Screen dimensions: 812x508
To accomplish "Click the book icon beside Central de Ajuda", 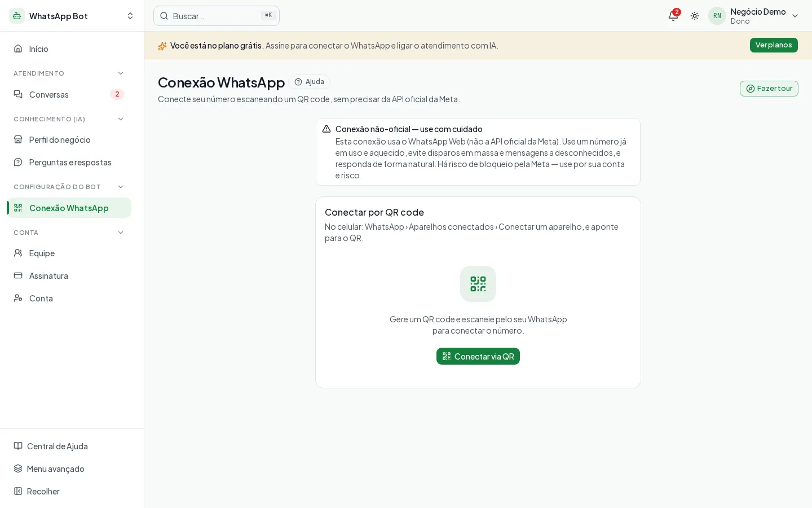I will (x=18, y=446).
